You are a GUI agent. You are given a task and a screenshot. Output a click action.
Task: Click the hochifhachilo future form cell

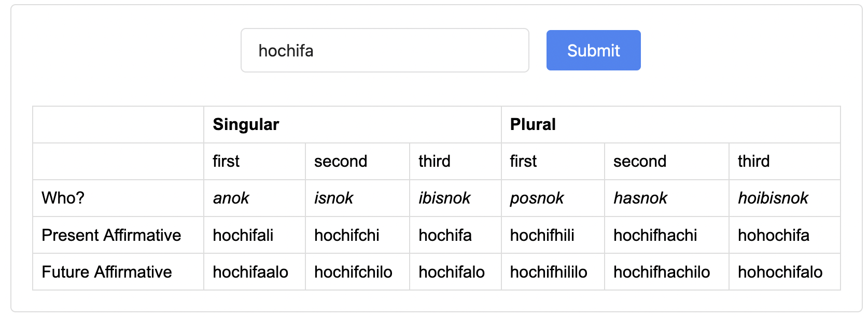[661, 272]
